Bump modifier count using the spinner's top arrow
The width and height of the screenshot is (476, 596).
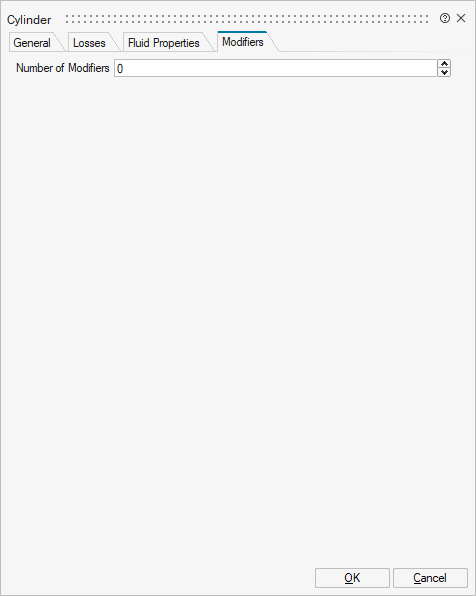(444, 63)
